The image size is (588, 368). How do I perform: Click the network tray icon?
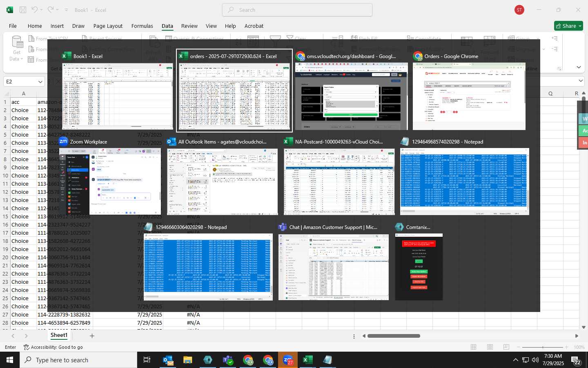[x=526, y=360]
